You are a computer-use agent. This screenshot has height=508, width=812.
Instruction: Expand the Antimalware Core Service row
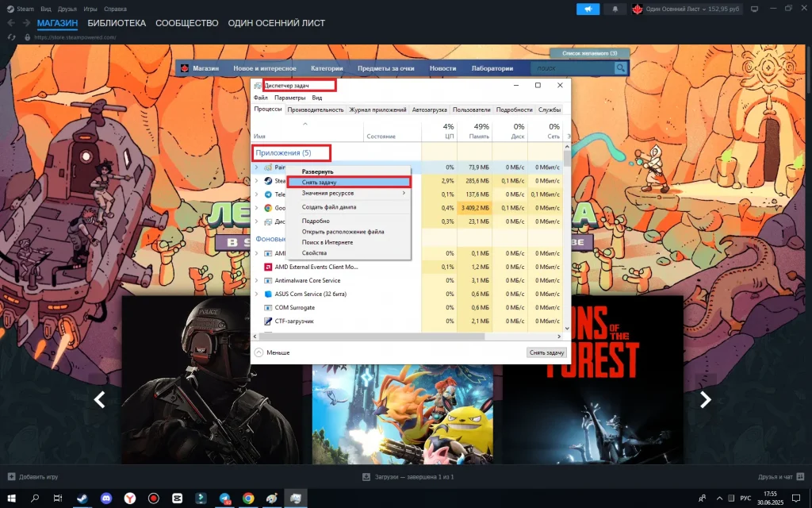pos(256,280)
